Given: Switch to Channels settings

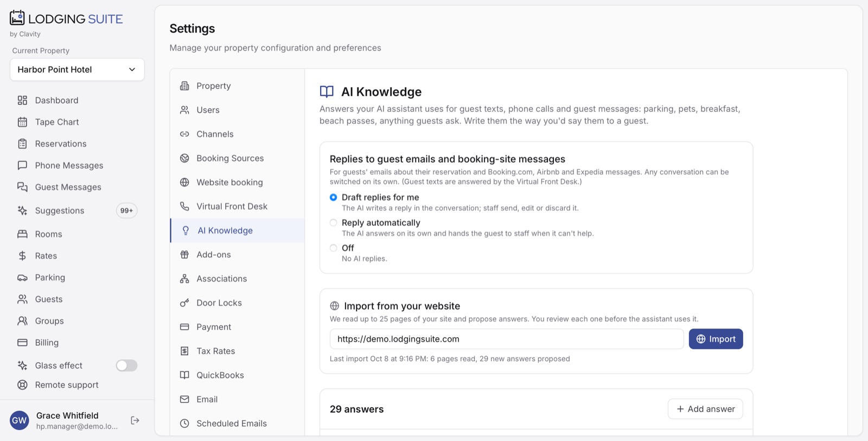Looking at the screenshot, I should pos(237,134).
